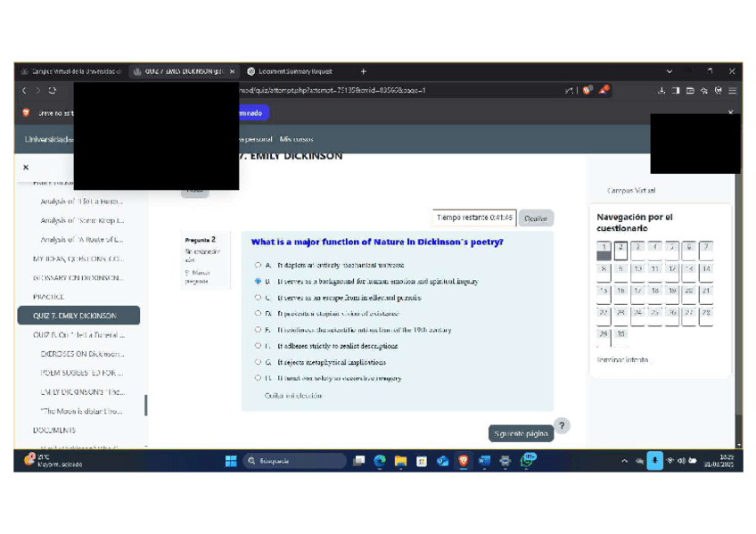Click the share icon in the address bar
Image resolution: width=756 pixels, height=534 pixels.
click(x=569, y=91)
